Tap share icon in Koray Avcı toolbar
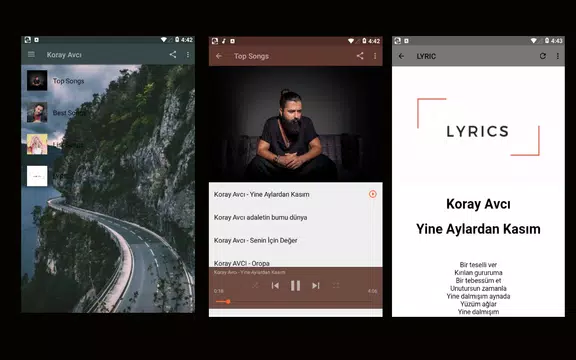 (x=173, y=54)
